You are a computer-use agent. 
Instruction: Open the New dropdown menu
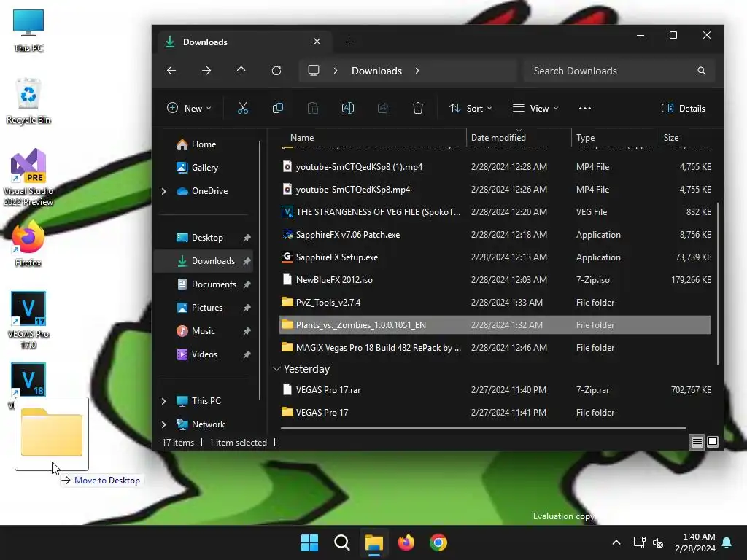click(x=189, y=108)
